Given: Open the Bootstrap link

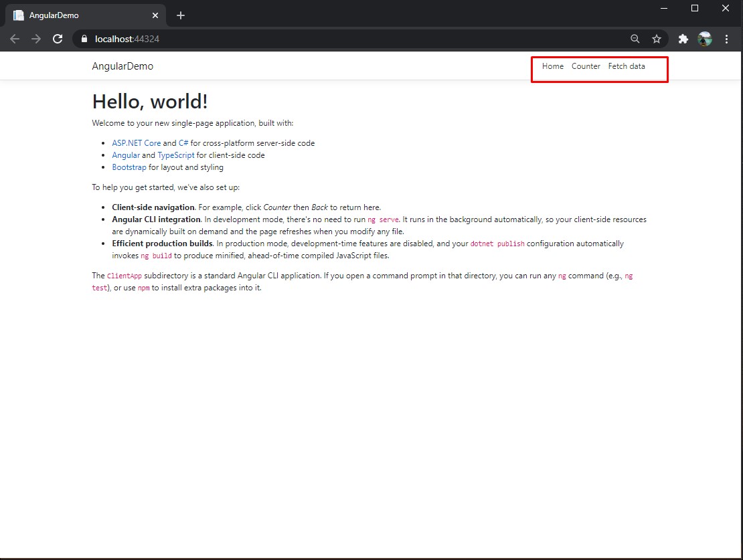Looking at the screenshot, I should point(129,167).
